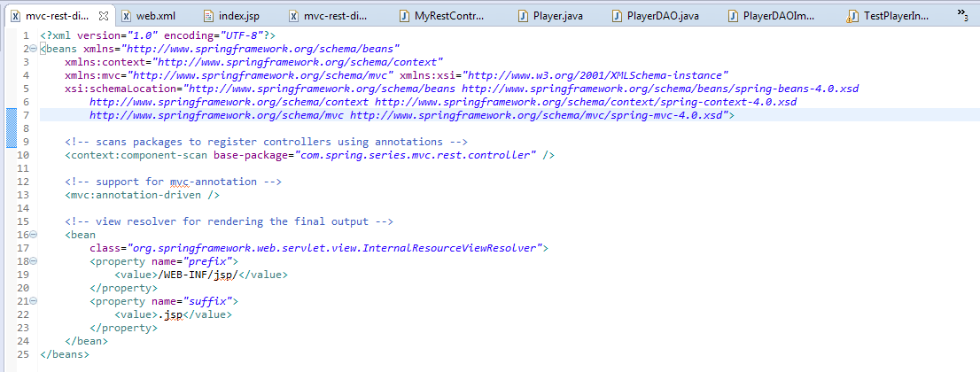Select the mvc-rest-di tab next to index.jsp
The image size is (980, 372).
point(329,16)
